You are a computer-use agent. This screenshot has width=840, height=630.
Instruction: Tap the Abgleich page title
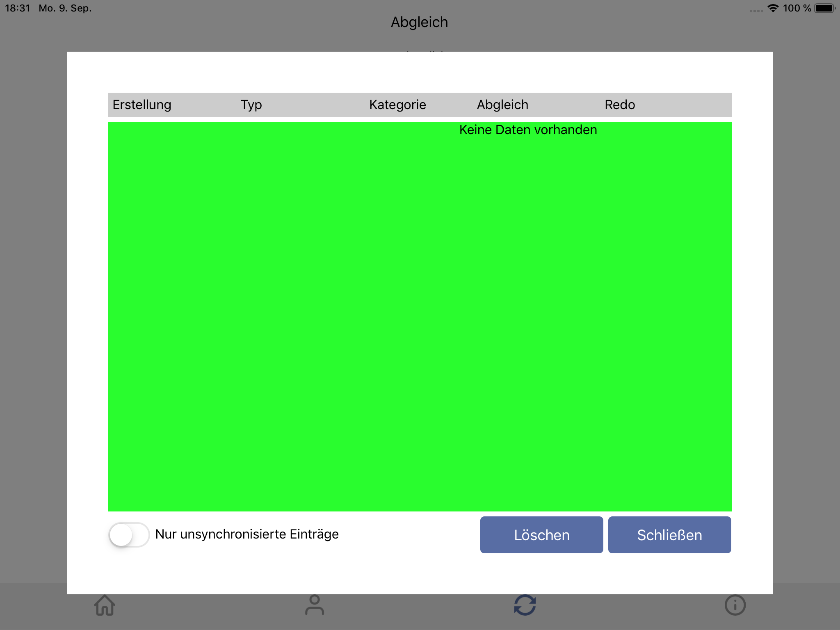click(x=419, y=22)
